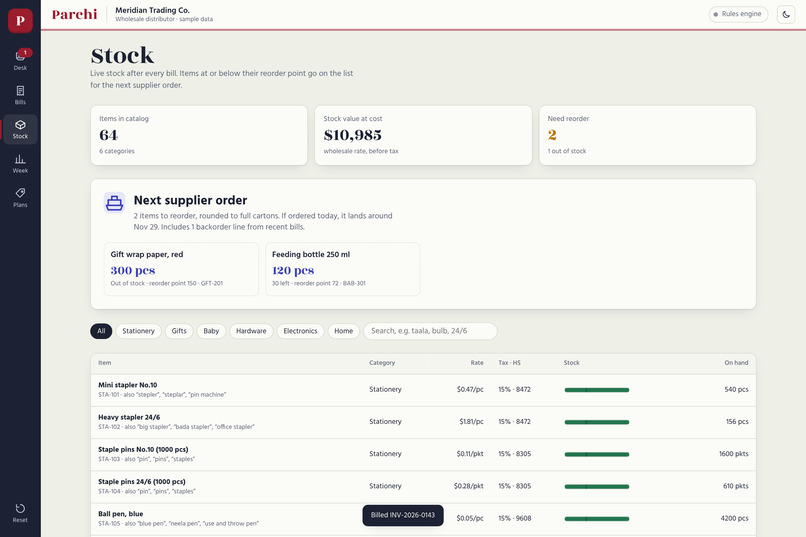This screenshot has width=806, height=537.
Task: Click the 300 pcs reorder quantity
Action: tap(133, 270)
